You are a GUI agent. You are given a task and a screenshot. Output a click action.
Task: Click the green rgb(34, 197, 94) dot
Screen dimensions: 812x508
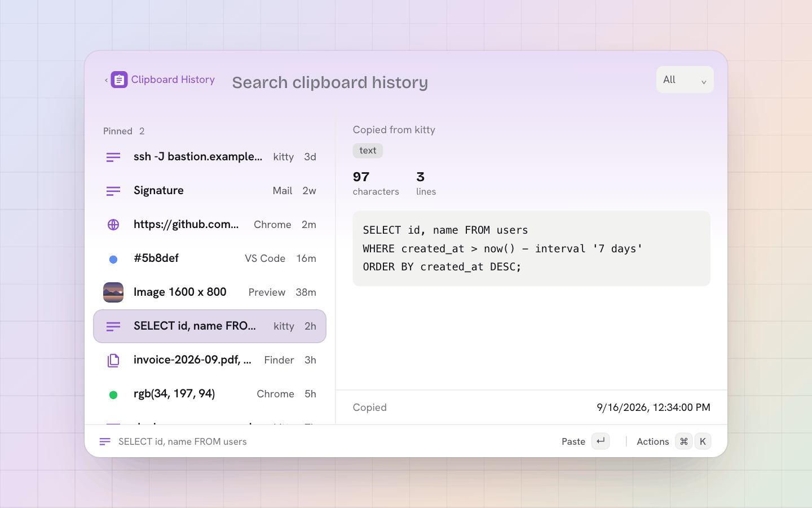pos(113,395)
